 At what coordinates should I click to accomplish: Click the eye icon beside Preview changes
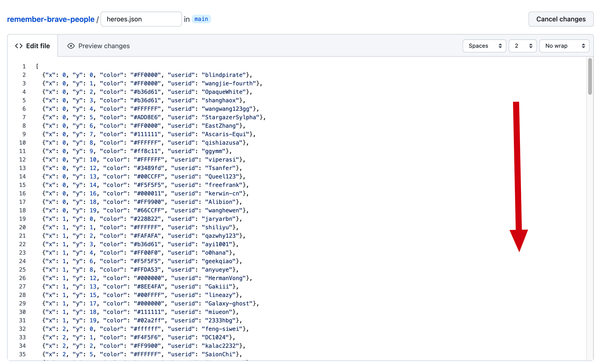[71, 46]
